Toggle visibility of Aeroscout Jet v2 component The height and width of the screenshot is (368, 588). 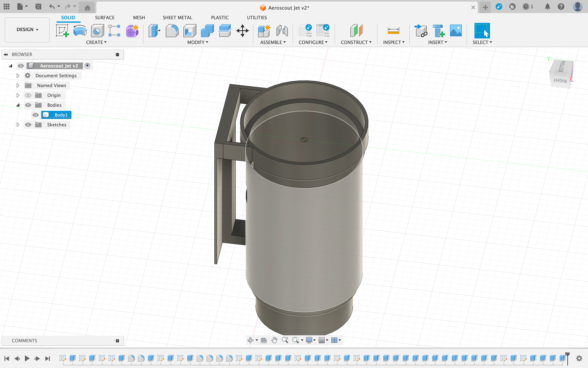(x=21, y=66)
